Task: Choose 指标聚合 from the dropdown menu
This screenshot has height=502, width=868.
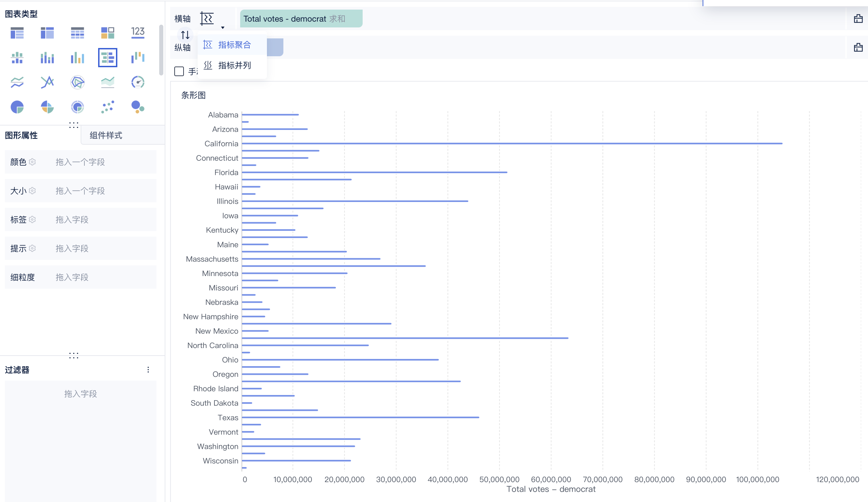Action: [234, 45]
